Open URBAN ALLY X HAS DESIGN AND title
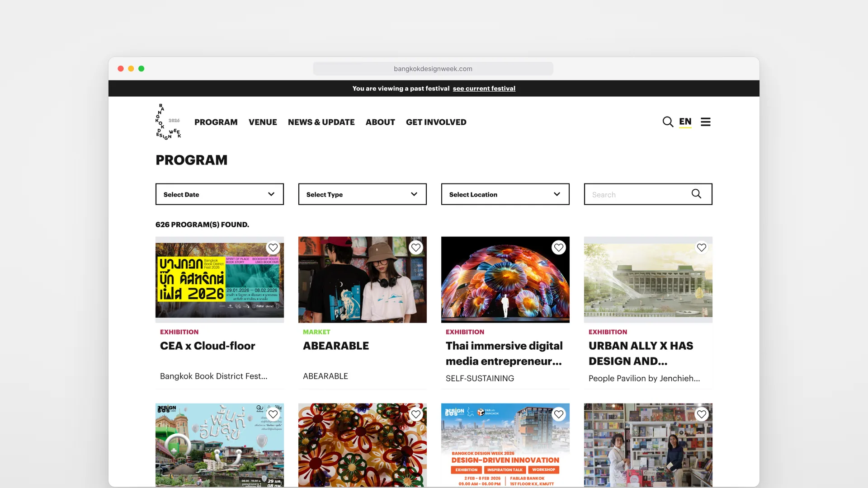The width and height of the screenshot is (868, 488). (x=641, y=353)
